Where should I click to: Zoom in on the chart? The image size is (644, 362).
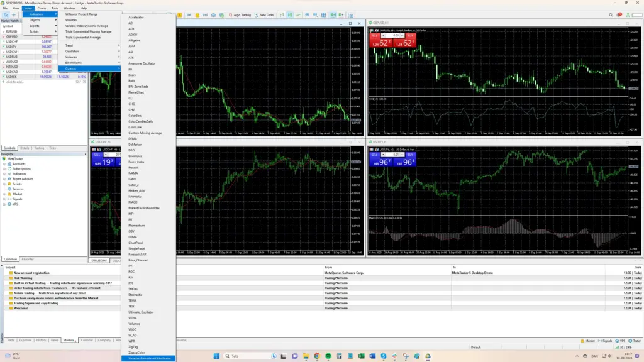click(307, 15)
